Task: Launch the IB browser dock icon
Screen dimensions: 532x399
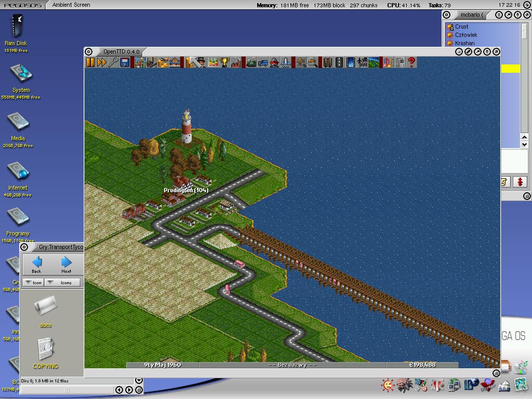Action: click(471, 385)
